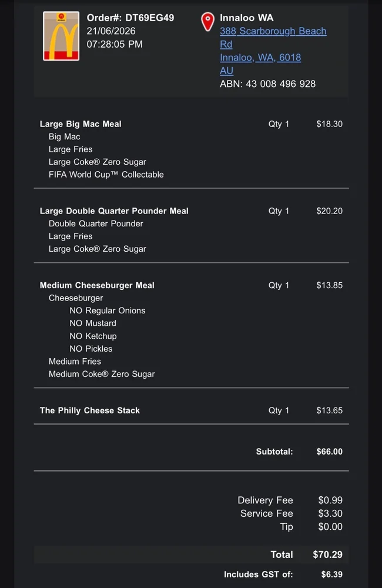Open the 388 Scarborough Beach address link

click(273, 31)
